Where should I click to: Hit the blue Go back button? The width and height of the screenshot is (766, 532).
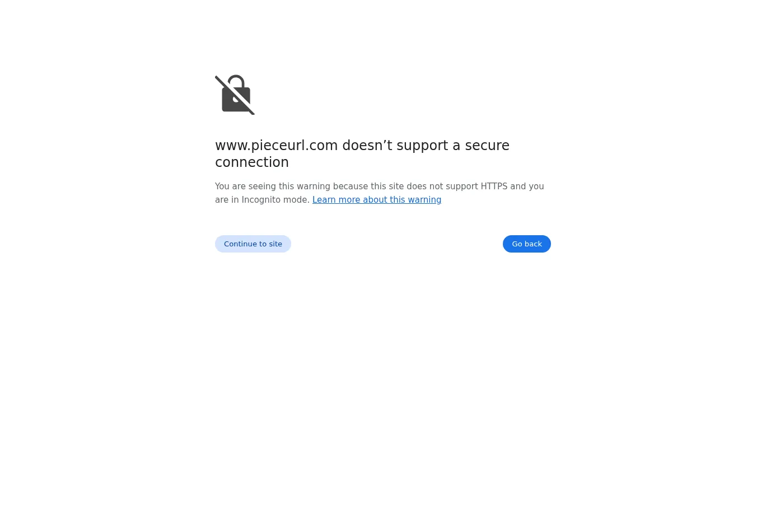coord(527,244)
